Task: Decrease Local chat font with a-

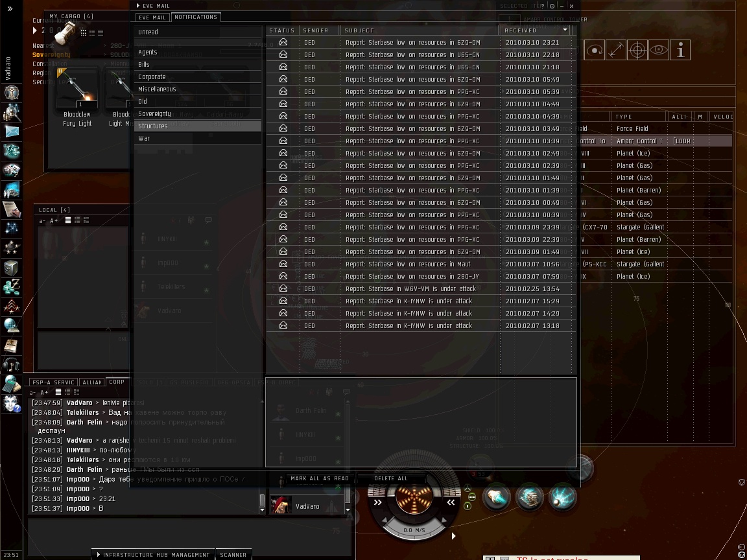Action: click(x=42, y=220)
